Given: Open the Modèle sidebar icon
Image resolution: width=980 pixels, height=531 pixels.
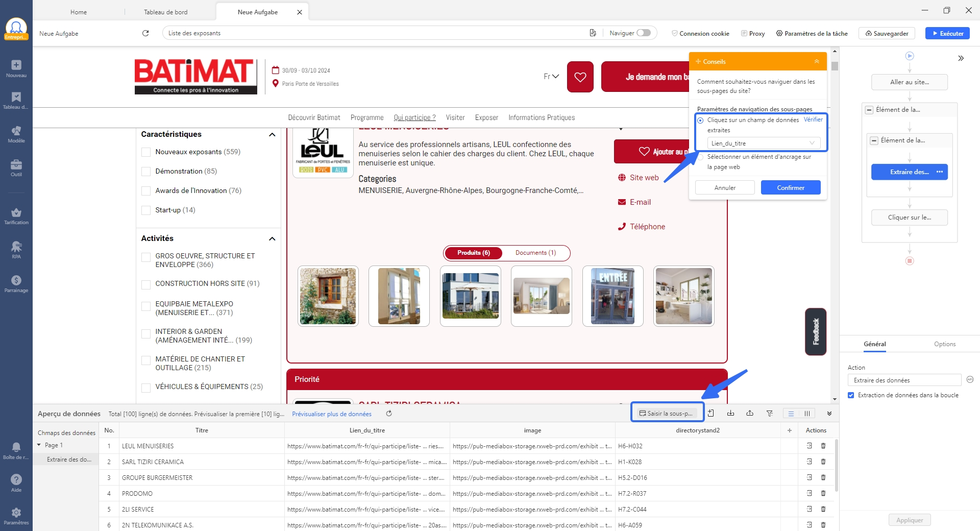Looking at the screenshot, I should 16,134.
